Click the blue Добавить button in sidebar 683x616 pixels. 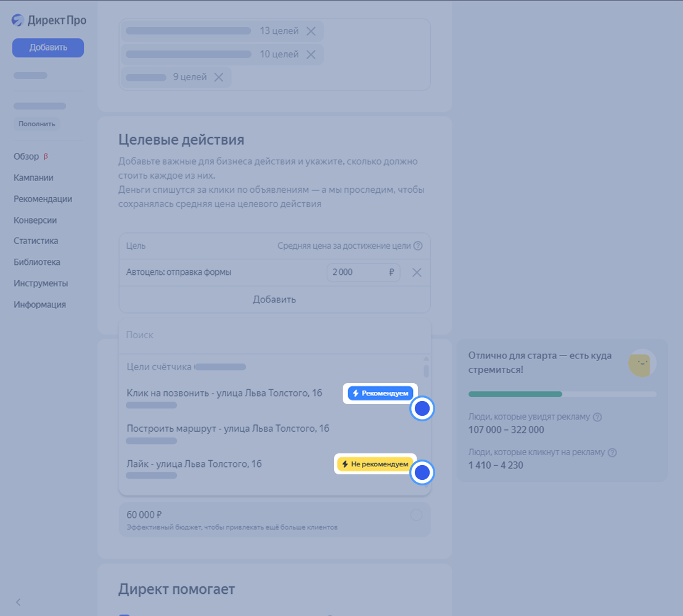pos(48,48)
